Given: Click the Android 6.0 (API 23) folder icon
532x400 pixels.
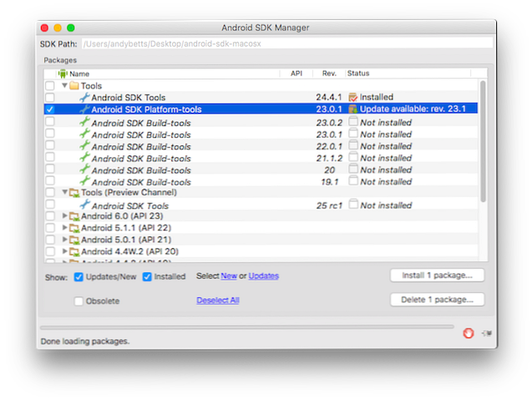Looking at the screenshot, I should [74, 215].
